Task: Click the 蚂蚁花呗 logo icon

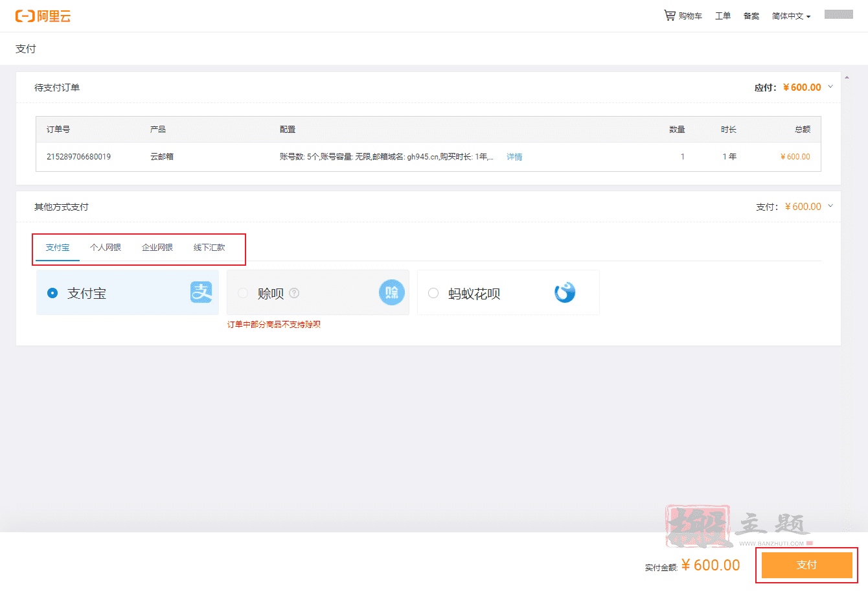Action: 565,292
